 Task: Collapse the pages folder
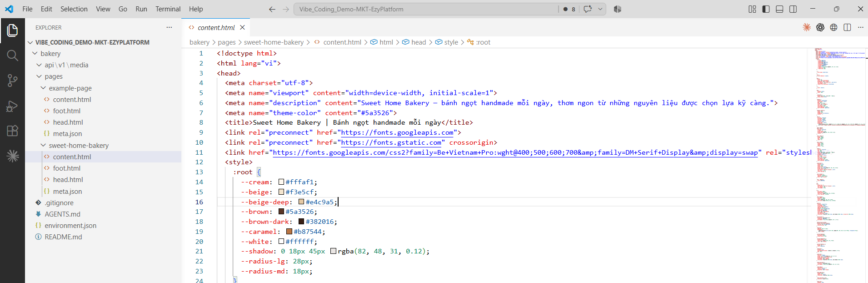point(39,76)
